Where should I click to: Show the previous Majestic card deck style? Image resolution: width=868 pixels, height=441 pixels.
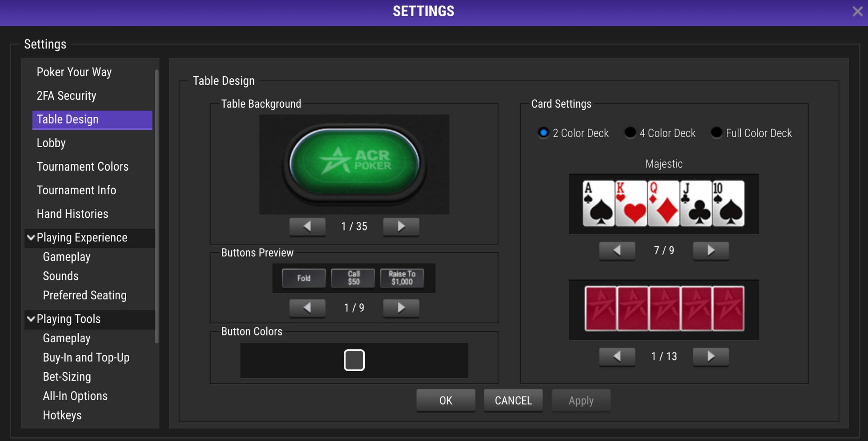point(616,250)
